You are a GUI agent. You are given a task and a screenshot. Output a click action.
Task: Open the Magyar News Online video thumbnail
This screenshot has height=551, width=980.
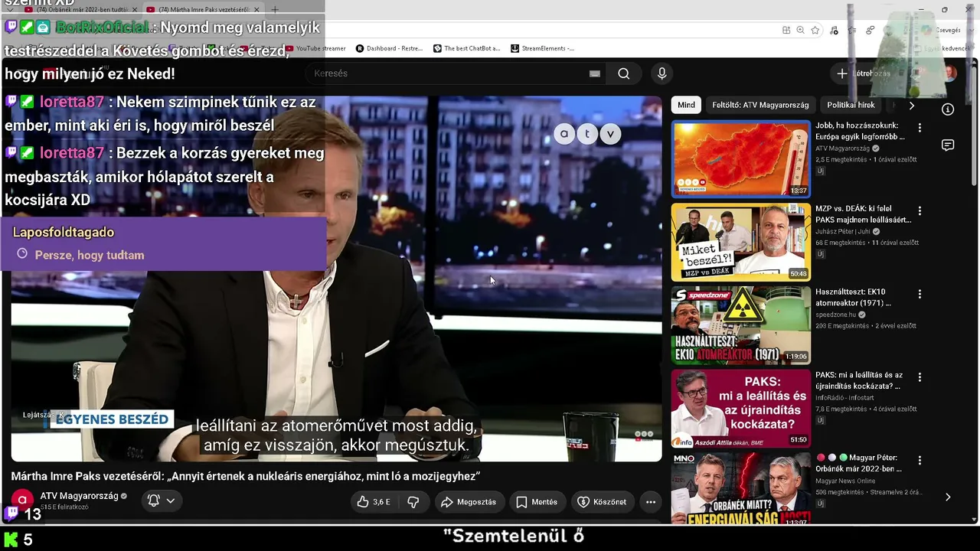(741, 489)
